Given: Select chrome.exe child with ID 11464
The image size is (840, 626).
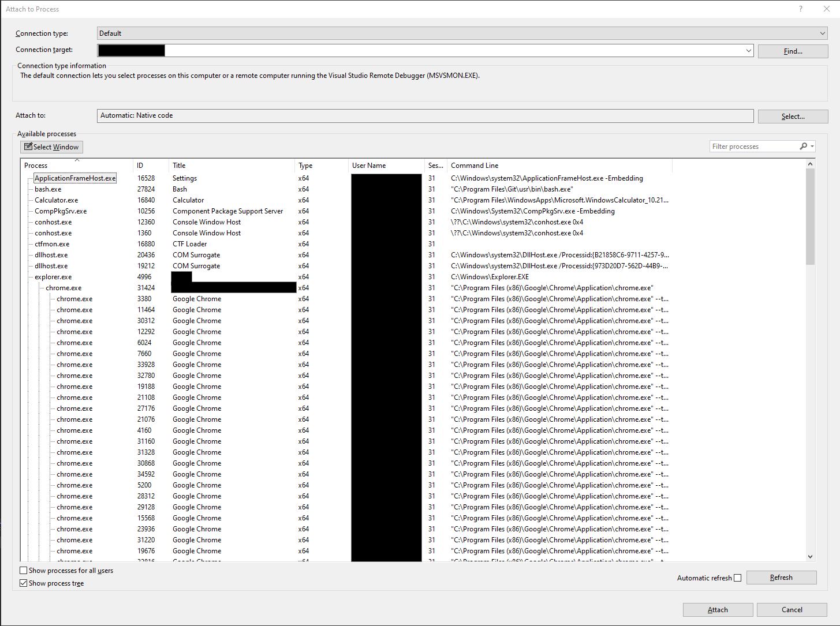Looking at the screenshot, I should coord(74,310).
